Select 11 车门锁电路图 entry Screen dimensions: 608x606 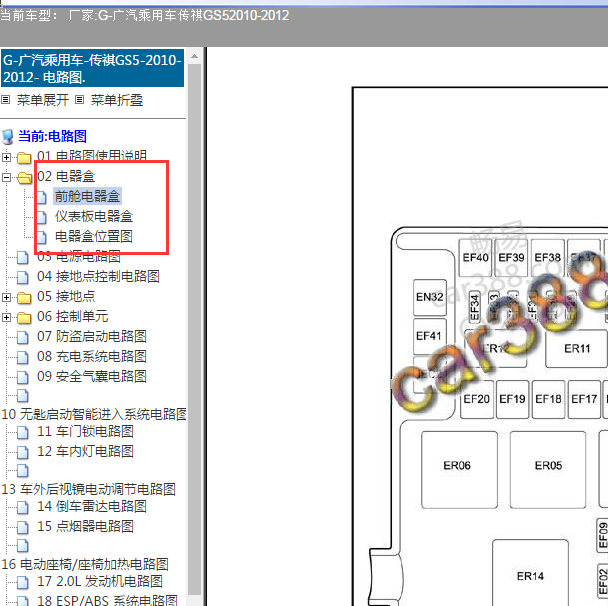click(x=85, y=431)
